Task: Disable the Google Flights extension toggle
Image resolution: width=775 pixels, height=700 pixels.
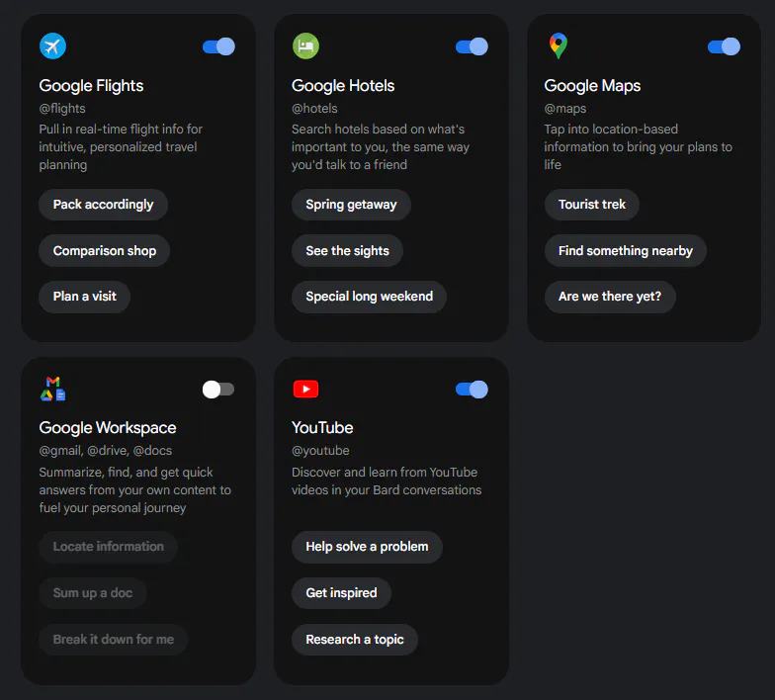Action: click(218, 46)
